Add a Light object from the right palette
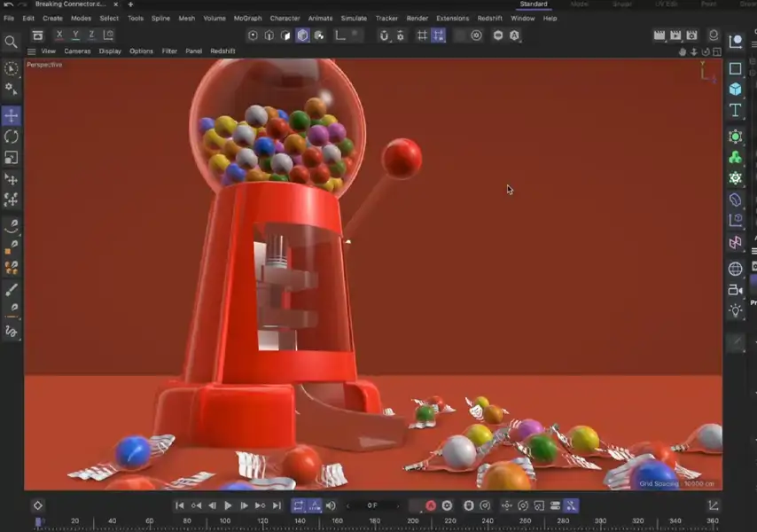This screenshot has height=532, width=757. point(737,310)
